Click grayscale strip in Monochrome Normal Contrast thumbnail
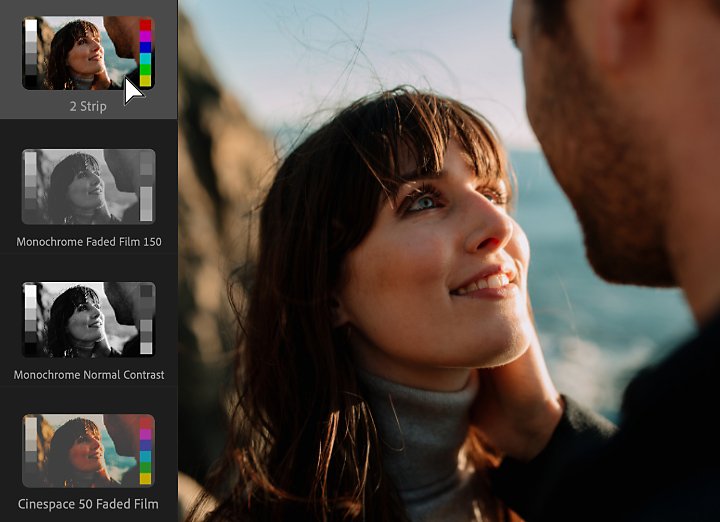720x522 pixels. click(31, 319)
